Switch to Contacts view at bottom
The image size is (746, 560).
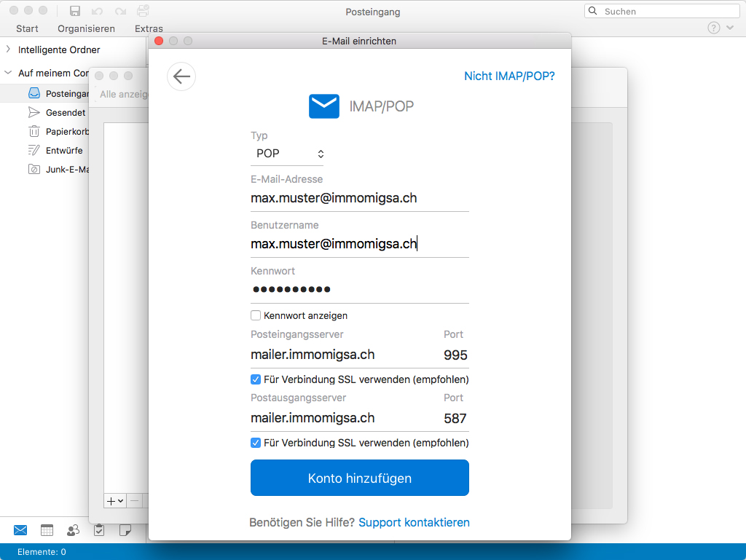pos(73,530)
